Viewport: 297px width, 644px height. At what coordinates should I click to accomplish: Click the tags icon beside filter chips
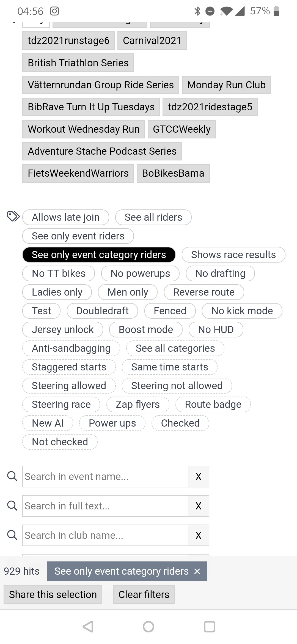click(x=13, y=217)
